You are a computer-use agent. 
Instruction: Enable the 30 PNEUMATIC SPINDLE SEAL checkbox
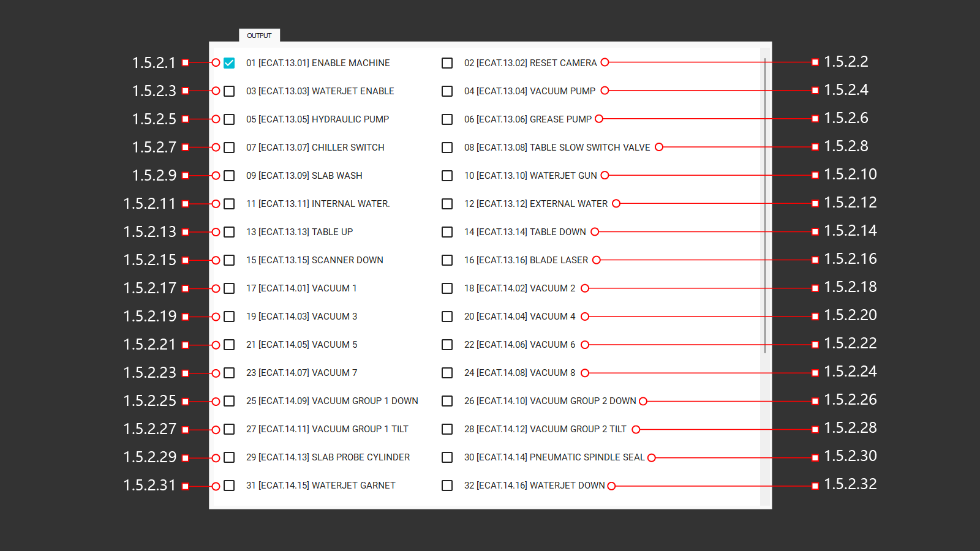447,457
